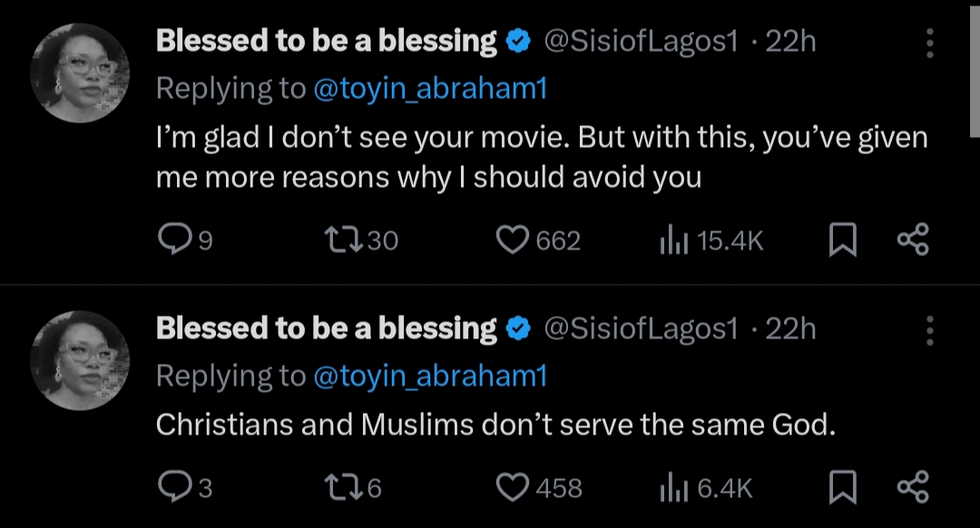This screenshot has width=980, height=528.
Task: Open @toyin_abraham1 mention in second tweet
Action: (429, 376)
